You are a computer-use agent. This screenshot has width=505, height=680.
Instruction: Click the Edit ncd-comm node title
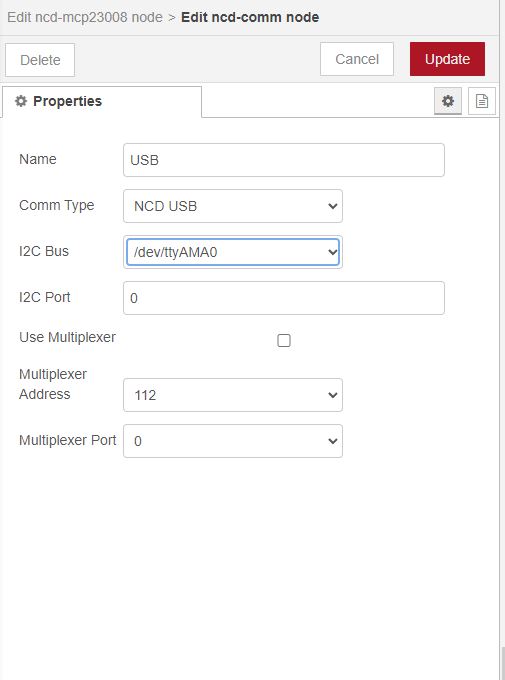[250, 17]
